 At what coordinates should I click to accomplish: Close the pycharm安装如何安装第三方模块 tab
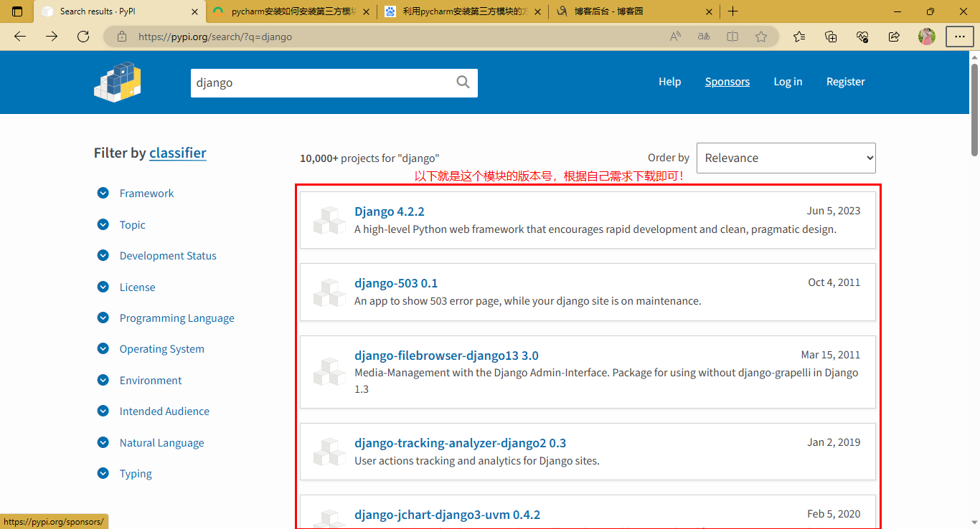(x=366, y=11)
